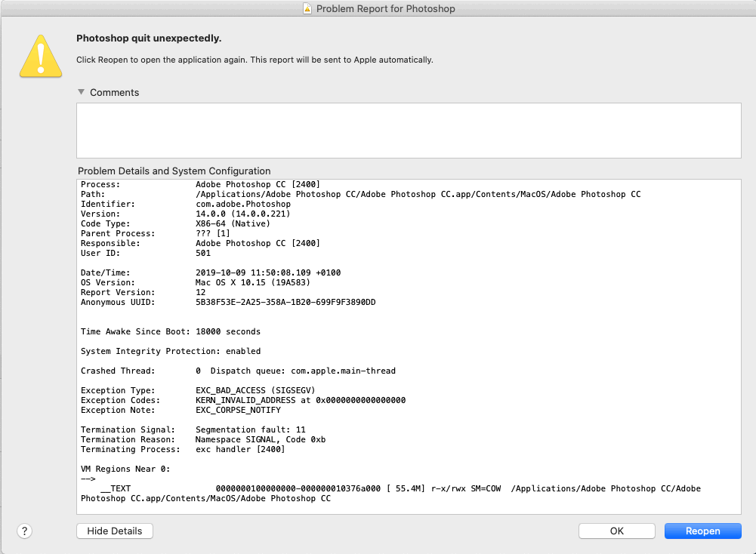Click the Parent Process value ??? [1]
The image size is (756, 554).
(x=213, y=234)
